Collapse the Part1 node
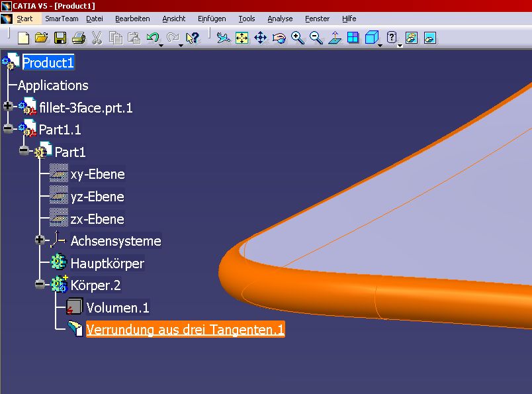532x394 pixels. 24,150
